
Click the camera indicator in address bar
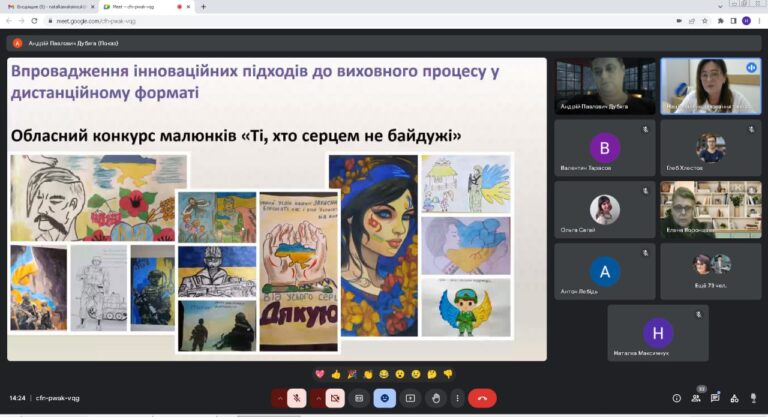tap(679, 21)
